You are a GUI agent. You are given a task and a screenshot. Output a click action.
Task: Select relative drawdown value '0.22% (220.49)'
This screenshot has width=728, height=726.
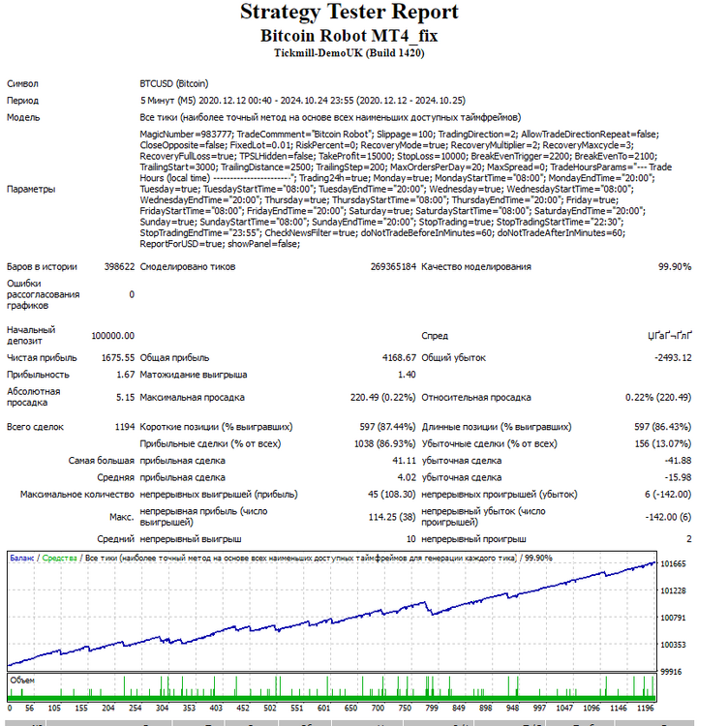coord(658,397)
